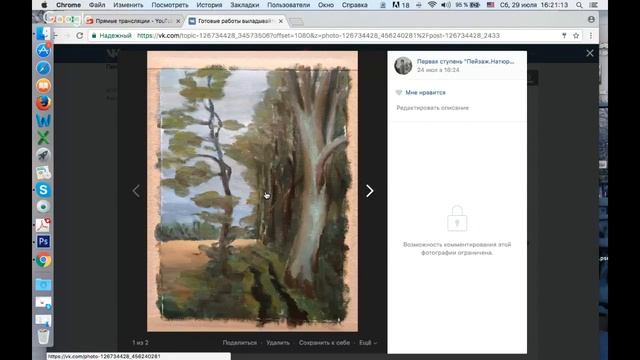Open the Окно menu
The width and height of the screenshot is (640, 360).
(325, 5)
